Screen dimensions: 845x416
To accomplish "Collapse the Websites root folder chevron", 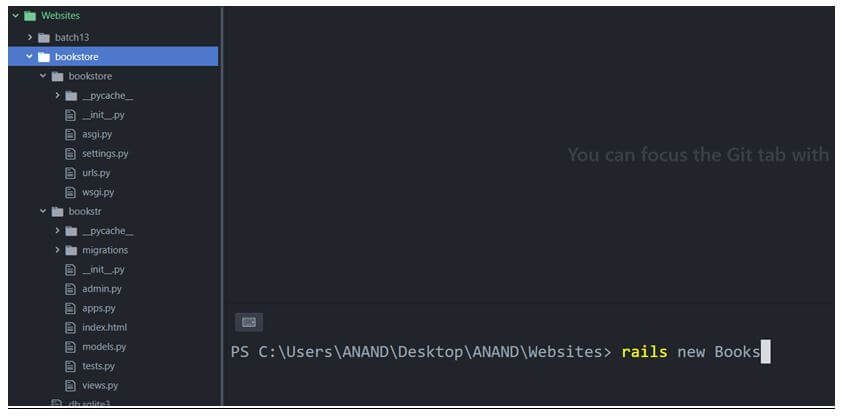I will [x=15, y=16].
